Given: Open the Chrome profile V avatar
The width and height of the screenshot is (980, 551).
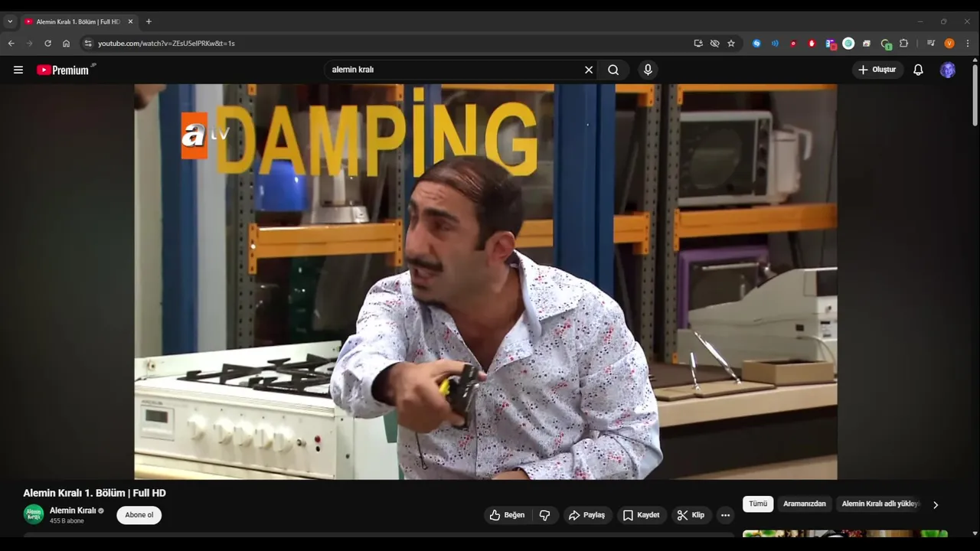Looking at the screenshot, I should 949,44.
